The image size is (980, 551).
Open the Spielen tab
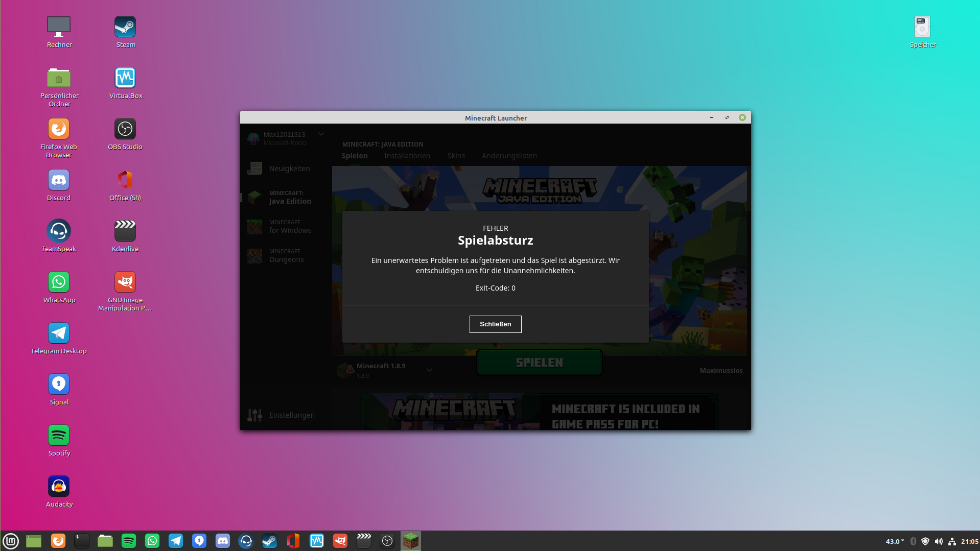pos(355,156)
